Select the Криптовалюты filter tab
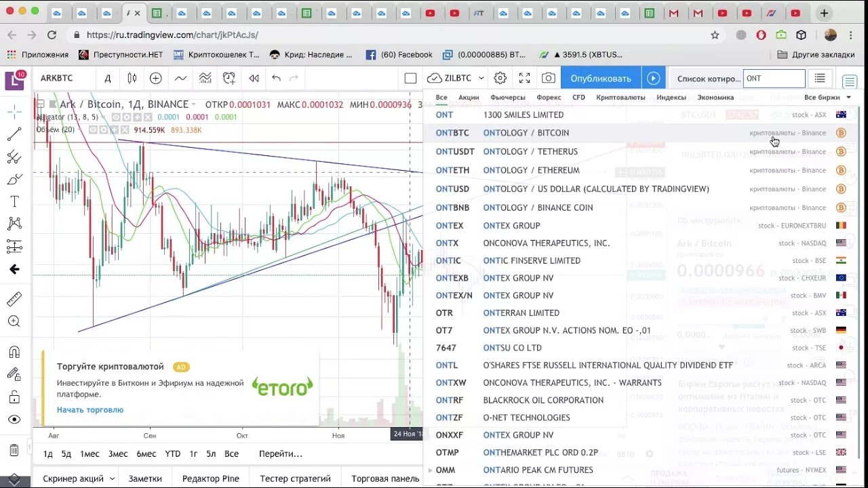The height and width of the screenshot is (488, 868). 620,98
